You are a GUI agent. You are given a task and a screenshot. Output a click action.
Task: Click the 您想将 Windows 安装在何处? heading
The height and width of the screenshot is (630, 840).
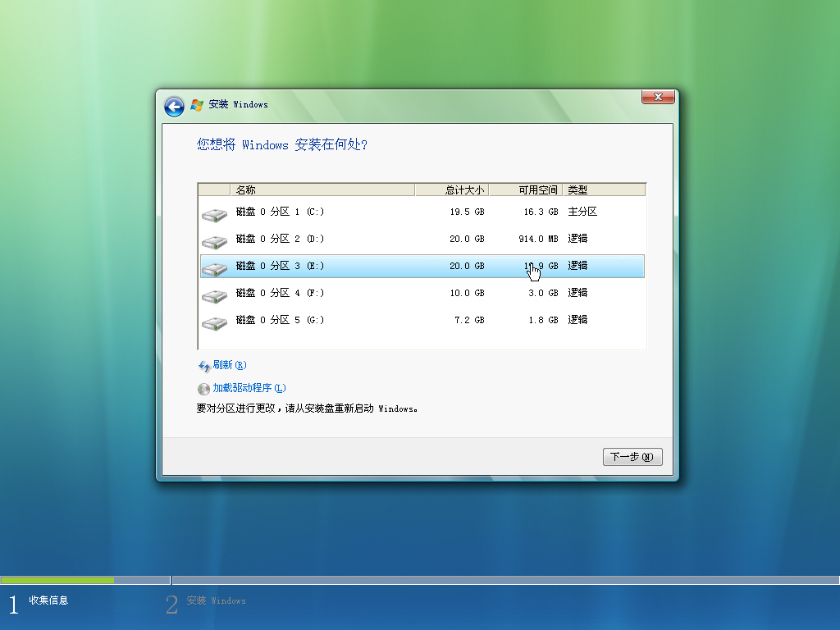click(x=282, y=144)
